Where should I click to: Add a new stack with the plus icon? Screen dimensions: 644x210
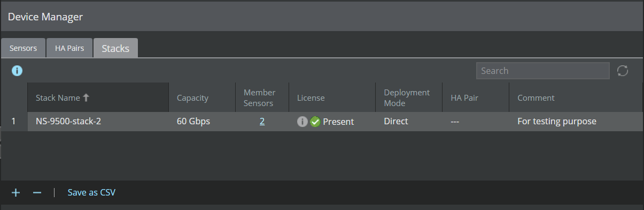tap(16, 192)
